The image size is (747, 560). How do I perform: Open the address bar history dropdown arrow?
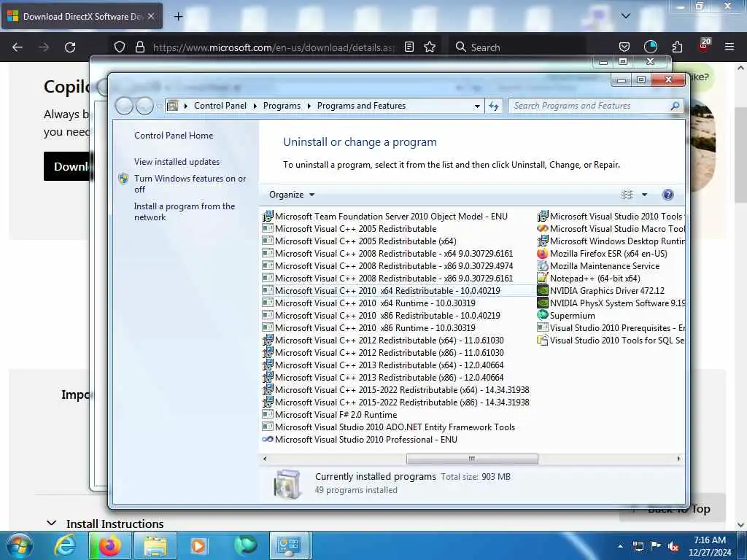tap(477, 106)
